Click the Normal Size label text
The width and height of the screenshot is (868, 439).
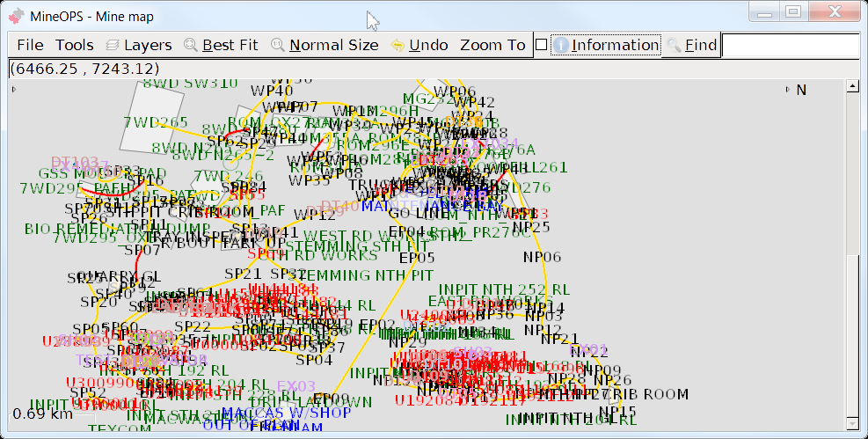[x=334, y=45]
